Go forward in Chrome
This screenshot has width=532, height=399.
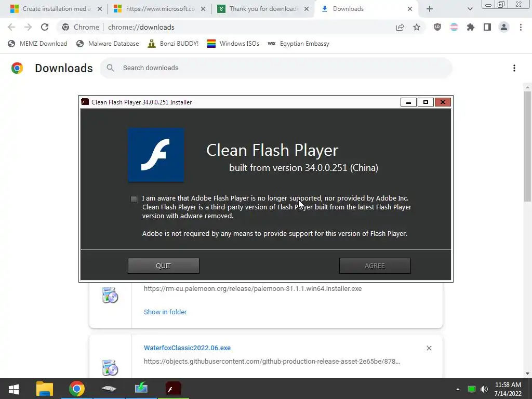click(28, 27)
